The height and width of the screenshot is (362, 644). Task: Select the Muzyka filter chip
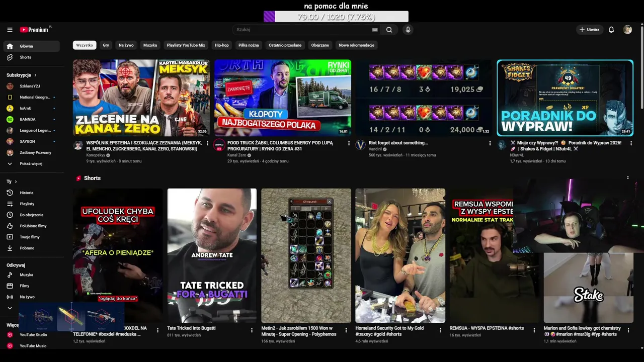point(150,45)
